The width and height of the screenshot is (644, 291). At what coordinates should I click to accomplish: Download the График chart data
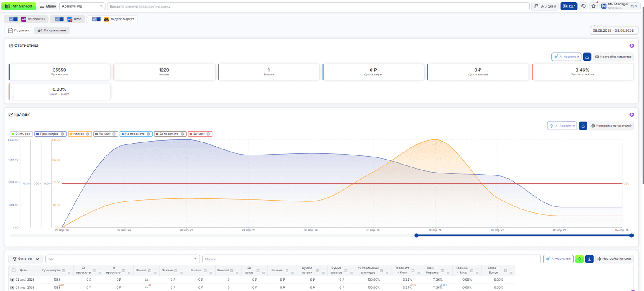click(x=583, y=126)
